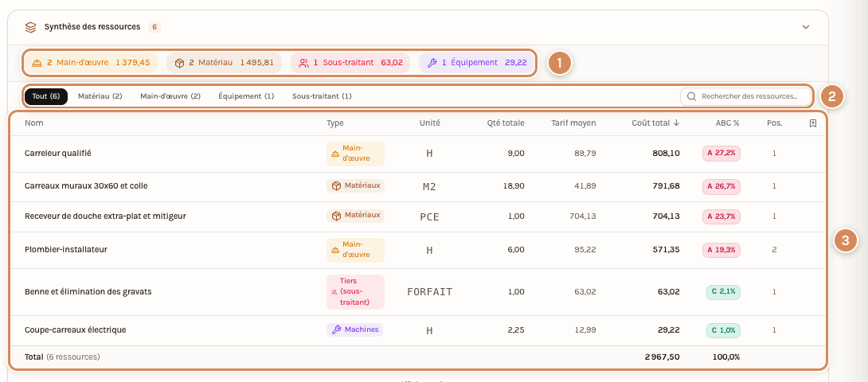Select the Main-d'œuvre 1 379,45 summary chip
Image resolution: width=868 pixels, height=382 pixels.
click(92, 63)
